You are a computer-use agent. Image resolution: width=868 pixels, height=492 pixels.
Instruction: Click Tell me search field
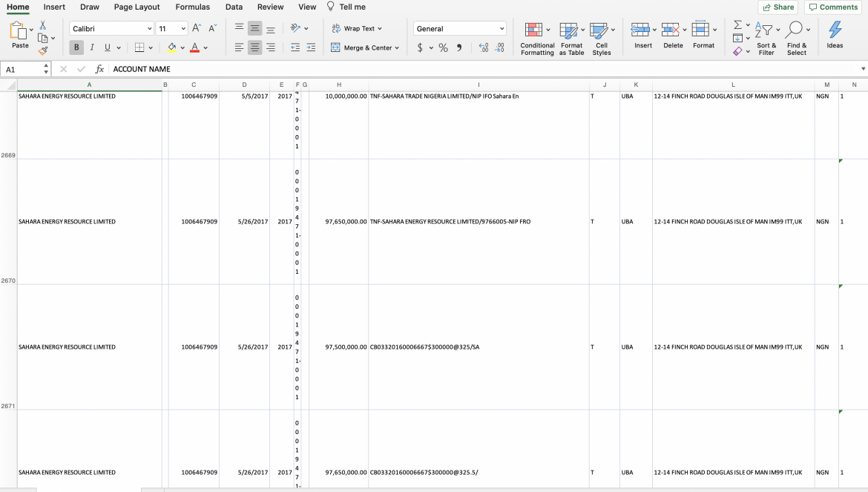tap(346, 7)
